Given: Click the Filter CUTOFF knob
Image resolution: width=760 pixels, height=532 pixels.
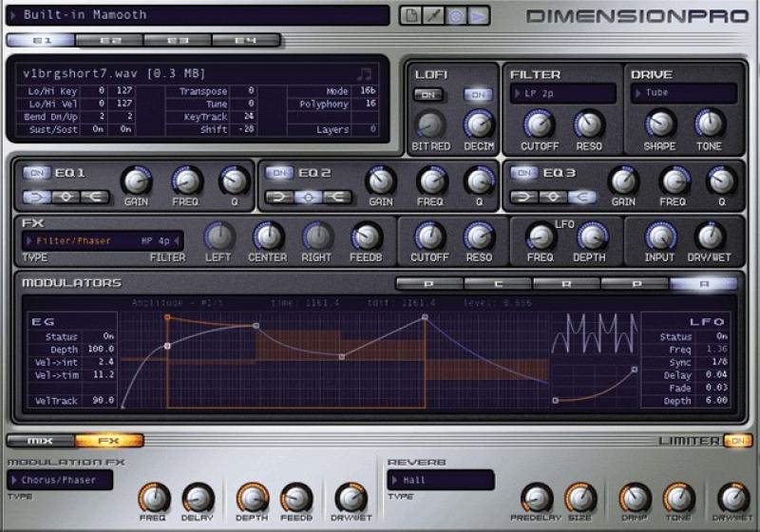Looking at the screenshot, I should pos(540,123).
